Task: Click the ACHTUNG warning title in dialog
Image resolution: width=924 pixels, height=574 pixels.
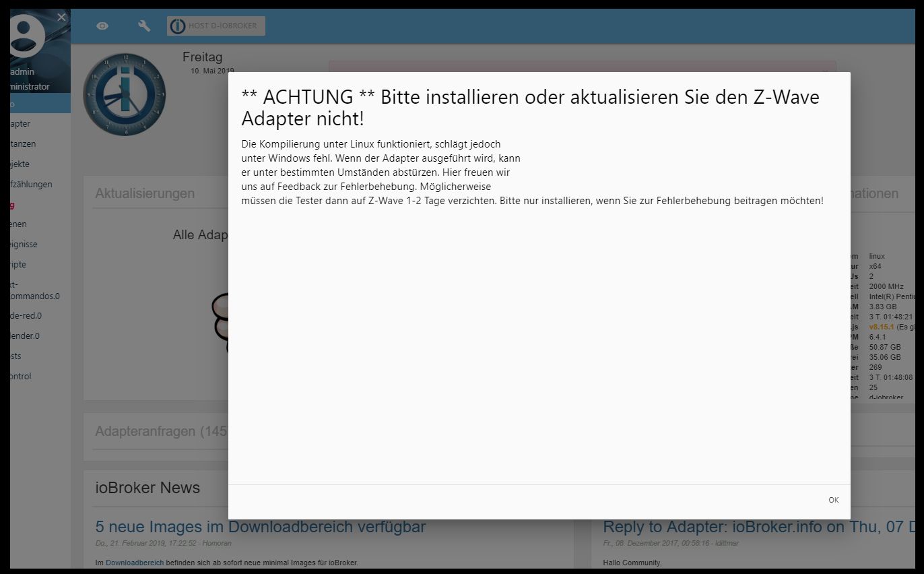Action: pos(530,108)
